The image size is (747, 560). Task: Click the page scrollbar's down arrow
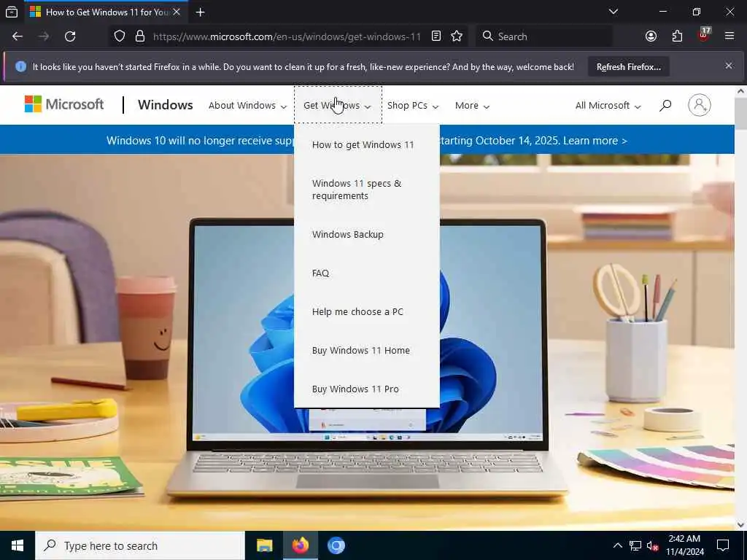(741, 525)
